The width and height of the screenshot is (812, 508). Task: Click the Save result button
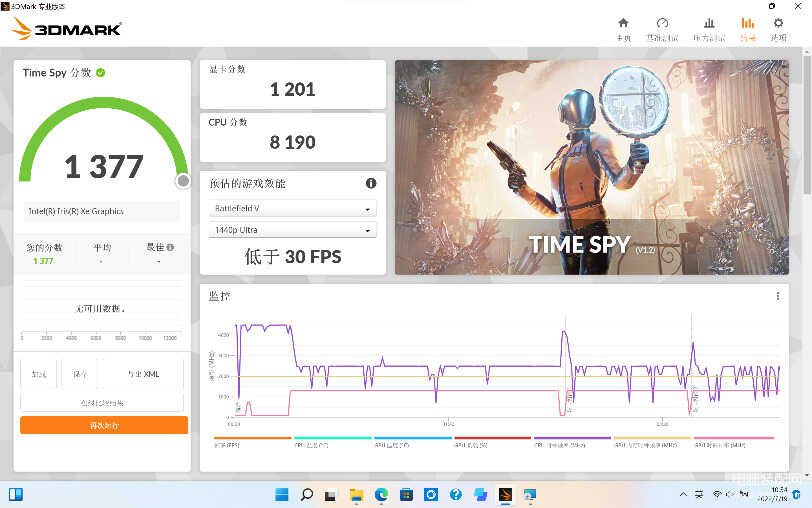coord(80,373)
